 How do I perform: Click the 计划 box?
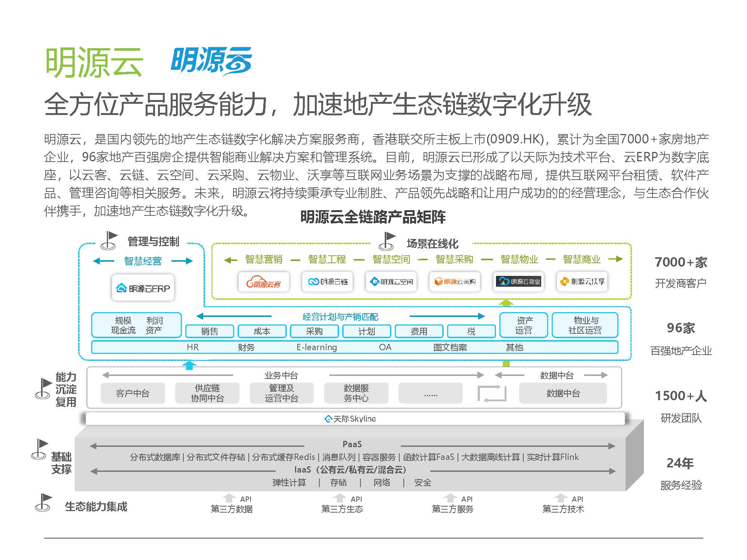point(366,331)
